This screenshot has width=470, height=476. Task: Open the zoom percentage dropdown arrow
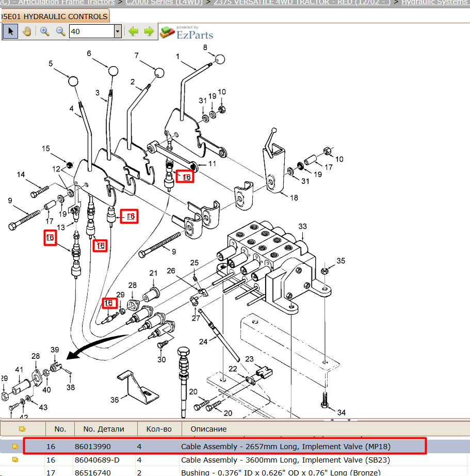(118, 31)
